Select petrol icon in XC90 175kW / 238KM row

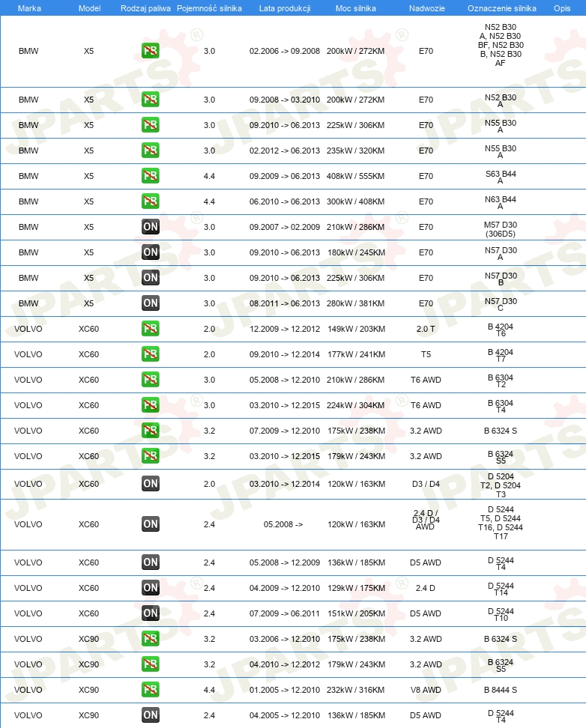click(x=150, y=639)
